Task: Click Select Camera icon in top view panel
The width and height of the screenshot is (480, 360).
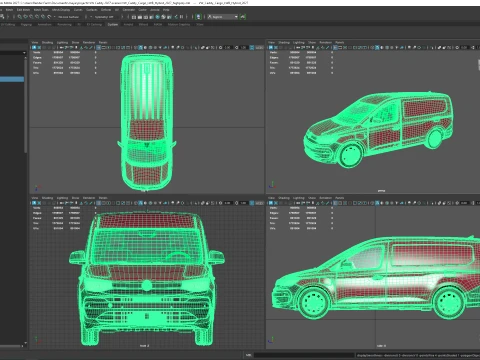Action: tap(34, 48)
